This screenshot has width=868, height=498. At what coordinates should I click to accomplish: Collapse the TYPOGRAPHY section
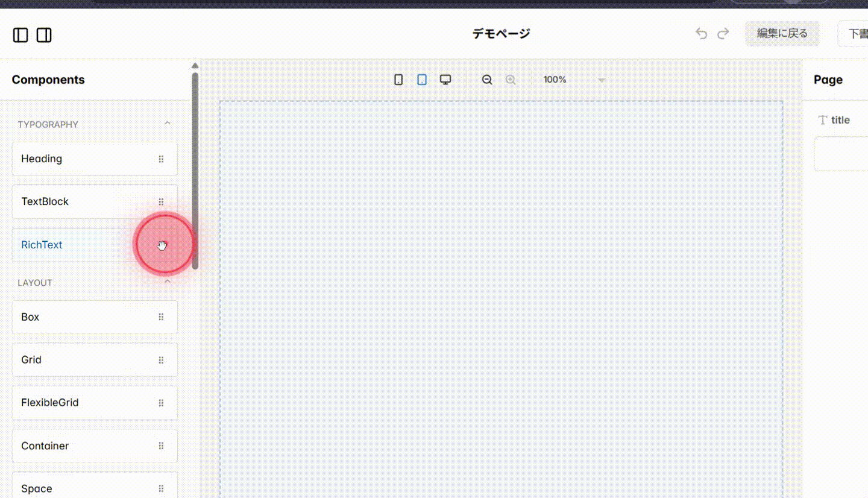tap(168, 122)
